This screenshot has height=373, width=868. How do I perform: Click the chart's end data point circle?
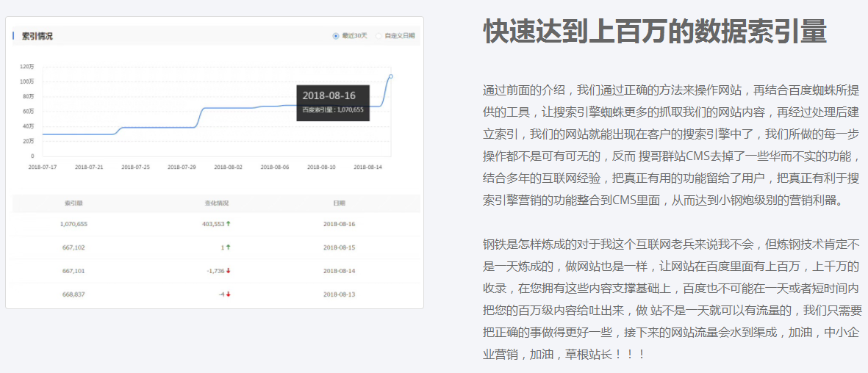390,76
